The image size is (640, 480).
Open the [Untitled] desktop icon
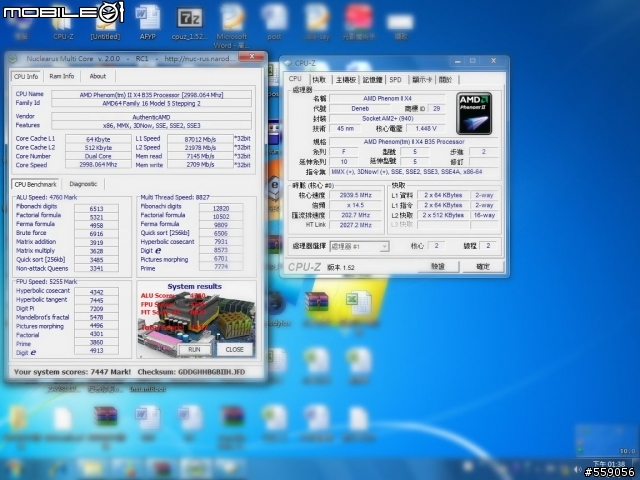(105, 24)
